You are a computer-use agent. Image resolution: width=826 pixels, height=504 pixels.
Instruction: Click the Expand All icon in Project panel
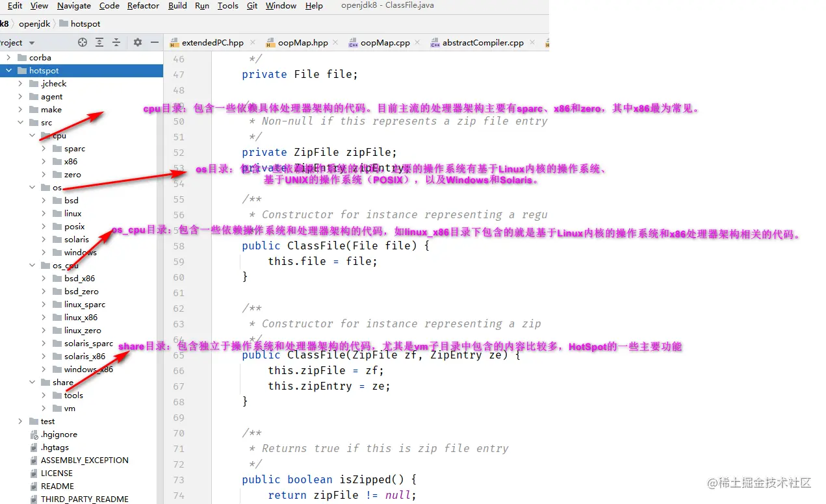coord(99,42)
